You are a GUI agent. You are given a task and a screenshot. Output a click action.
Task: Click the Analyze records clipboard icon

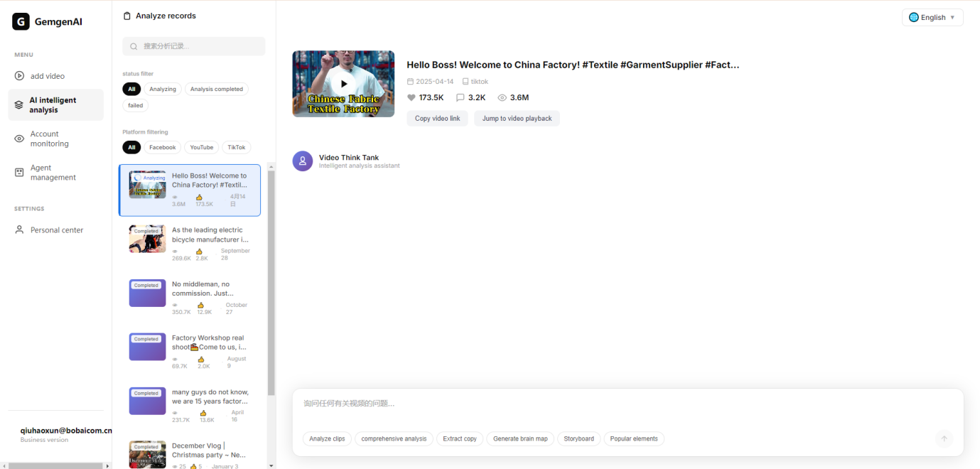[x=127, y=16]
